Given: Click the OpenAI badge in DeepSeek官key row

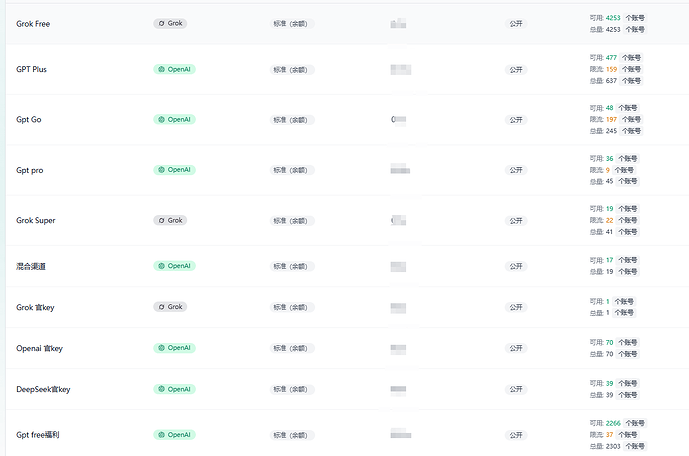Looking at the screenshot, I should [174, 389].
